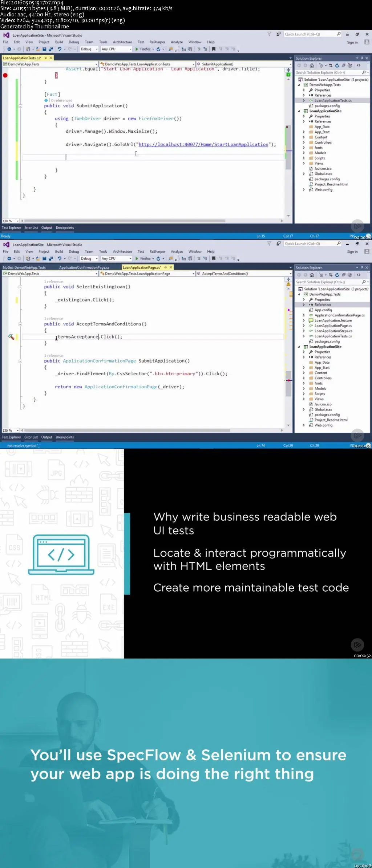Collapse SubmitApplication method outline in top frame
Image resolution: width=372 pixels, height=868 pixels.
(x=20, y=106)
